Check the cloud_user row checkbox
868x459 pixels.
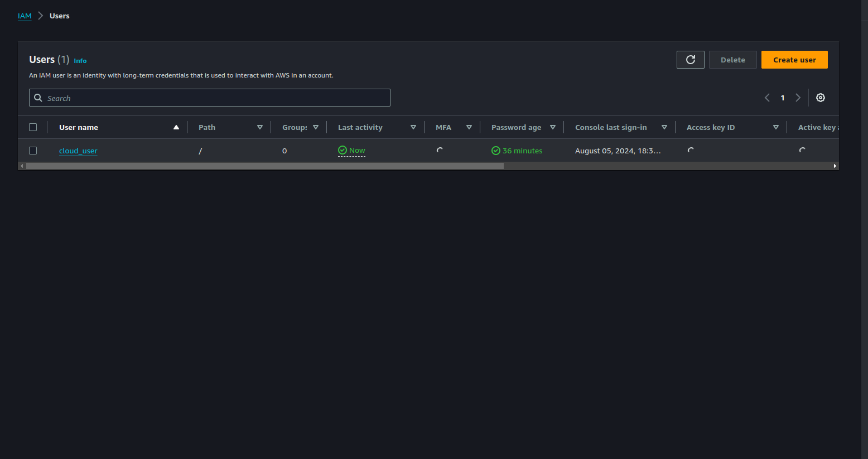33,151
